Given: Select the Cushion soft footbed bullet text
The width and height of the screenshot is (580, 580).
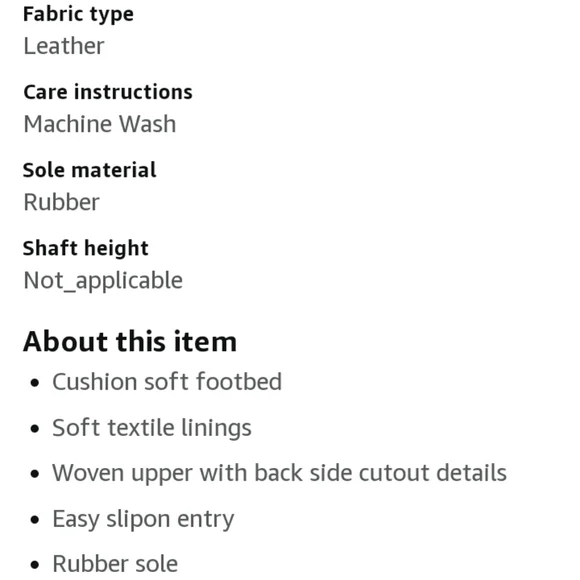Looking at the screenshot, I should (167, 382).
